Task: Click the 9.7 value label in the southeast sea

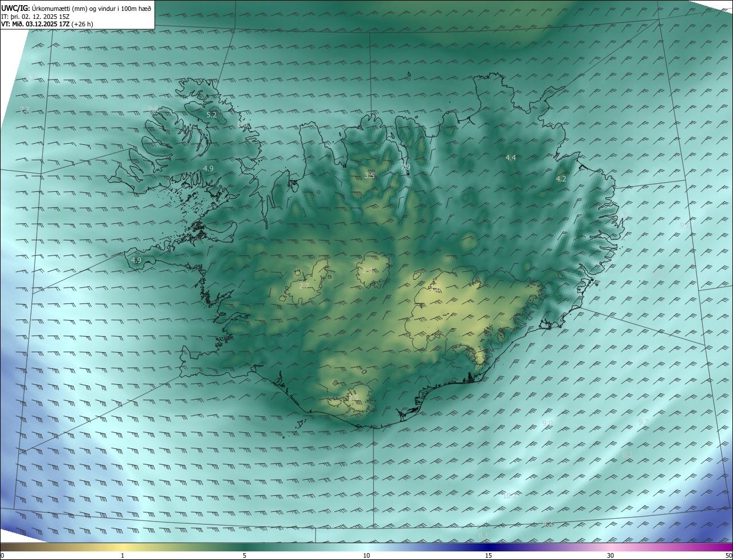Action: coord(644,423)
